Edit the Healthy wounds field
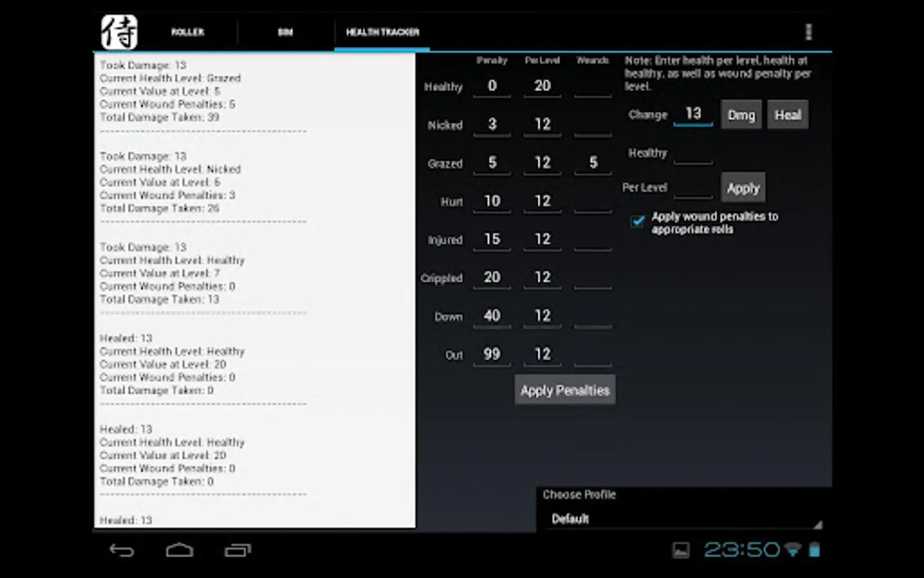The width and height of the screenshot is (924, 578). click(x=593, y=86)
